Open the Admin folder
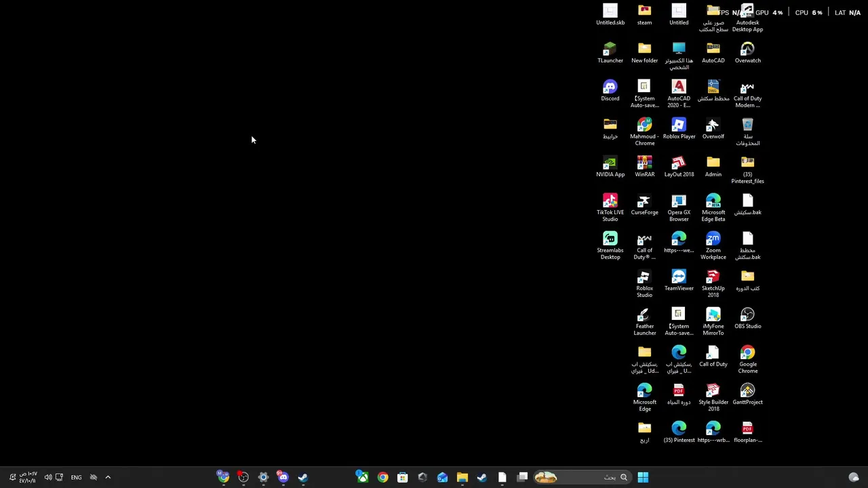 pos(713,167)
